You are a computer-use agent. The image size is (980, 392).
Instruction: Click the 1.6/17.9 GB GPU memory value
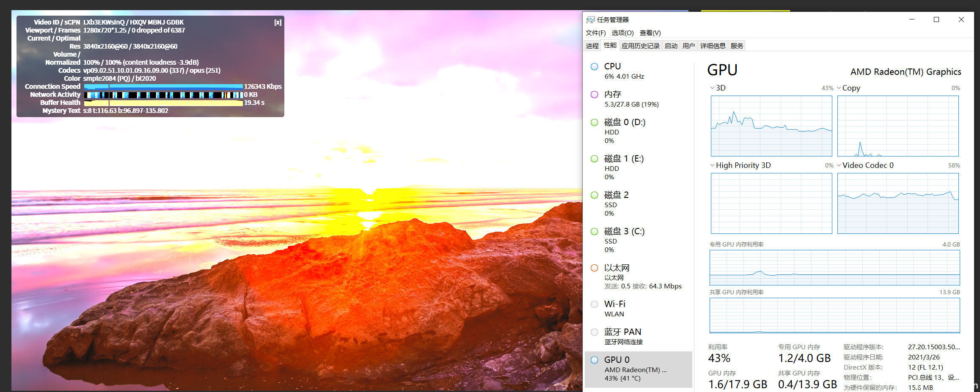point(738,384)
